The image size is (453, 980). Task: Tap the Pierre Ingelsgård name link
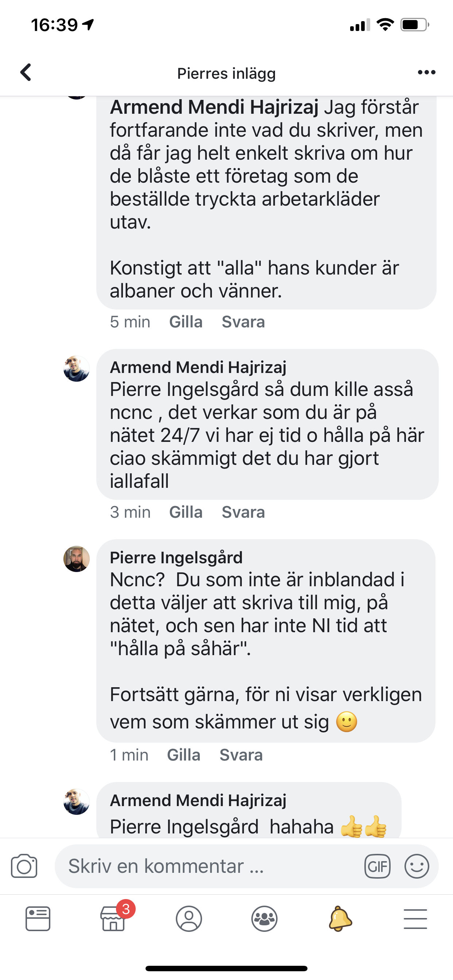click(176, 558)
